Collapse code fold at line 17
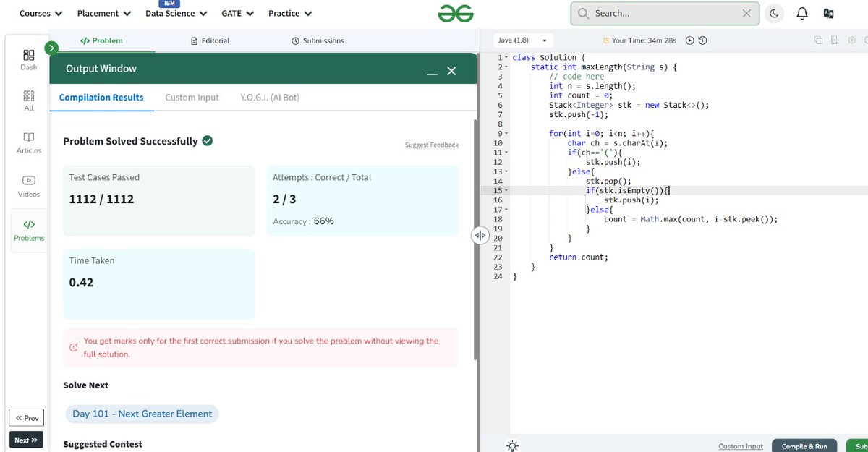Viewport: 868px width, 452px height. 506,210
